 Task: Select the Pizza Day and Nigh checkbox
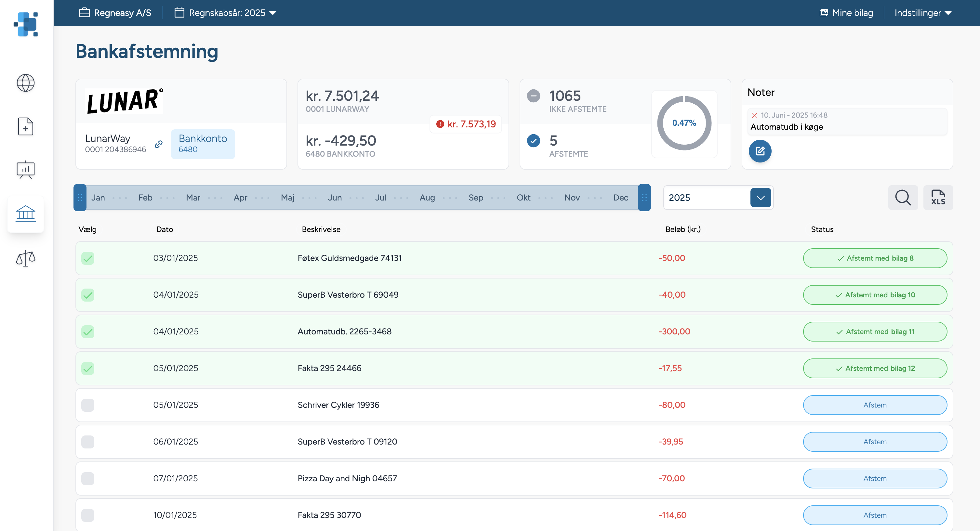coord(88,478)
